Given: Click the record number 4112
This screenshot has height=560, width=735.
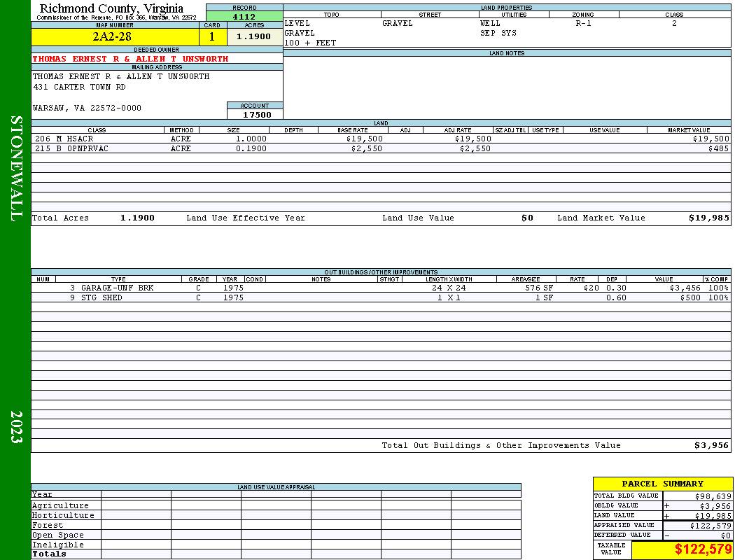Looking at the screenshot, I should [244, 16].
